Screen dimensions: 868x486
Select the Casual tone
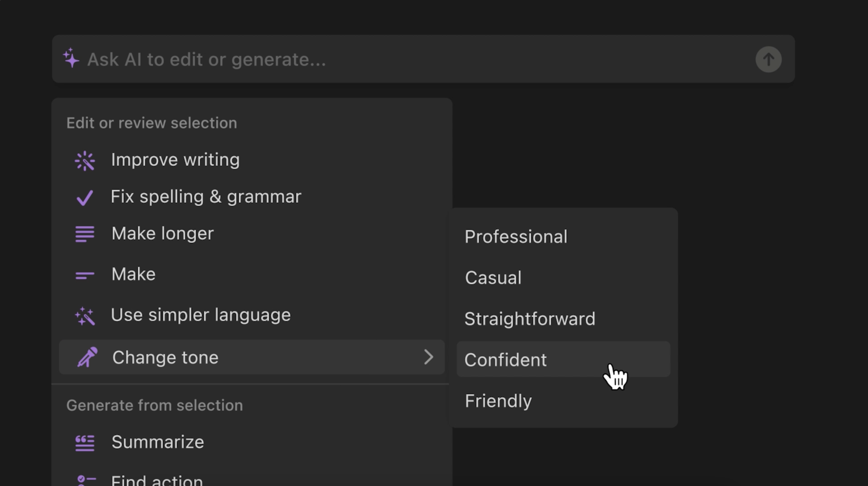click(x=493, y=278)
